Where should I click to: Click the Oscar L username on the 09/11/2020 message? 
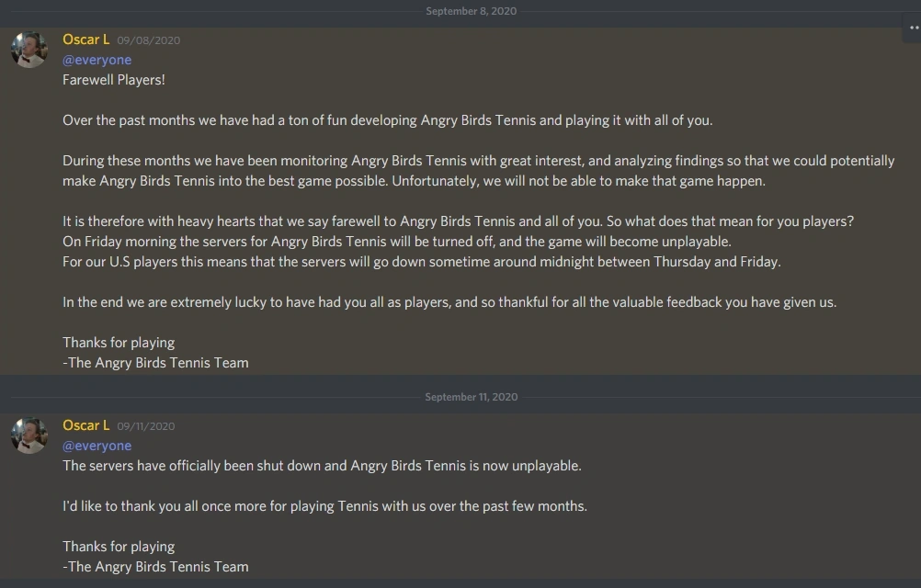(85, 425)
